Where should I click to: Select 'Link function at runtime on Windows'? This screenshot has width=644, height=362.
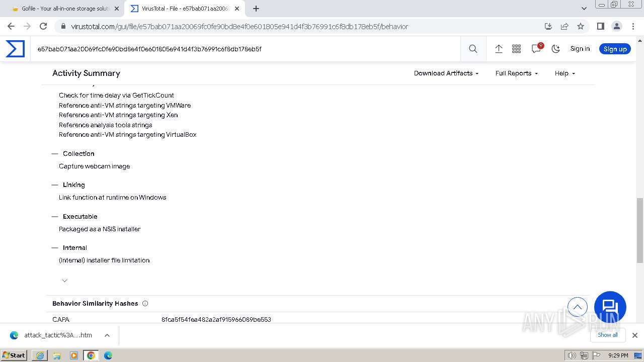coord(112,198)
